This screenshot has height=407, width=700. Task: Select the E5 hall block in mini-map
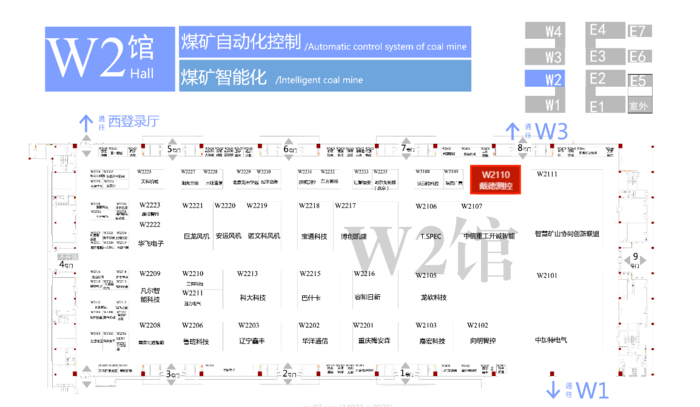click(x=640, y=81)
